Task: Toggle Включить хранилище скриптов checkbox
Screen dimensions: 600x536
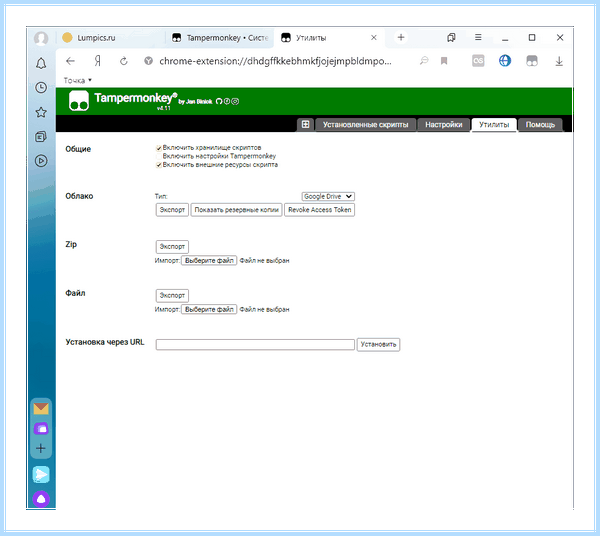Action: point(159,148)
